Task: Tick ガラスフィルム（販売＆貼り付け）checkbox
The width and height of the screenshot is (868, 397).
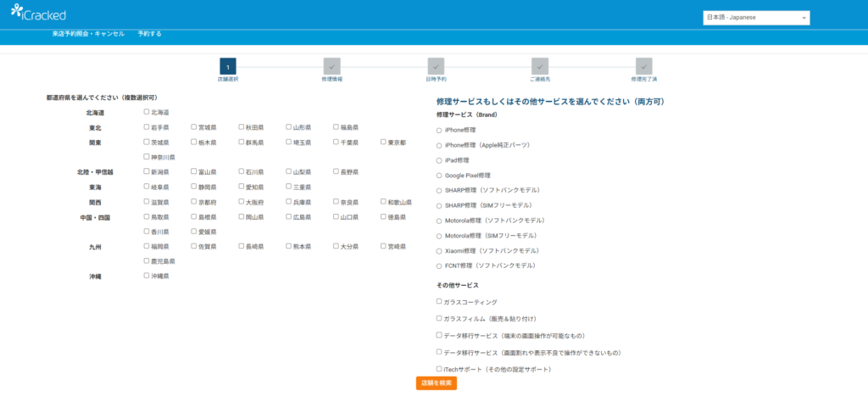Action: tap(439, 318)
